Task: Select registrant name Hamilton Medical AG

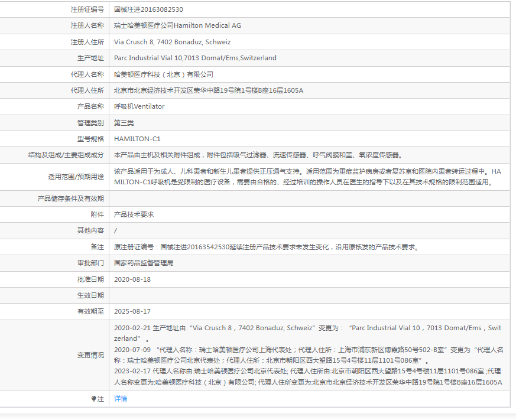Action: (207, 25)
